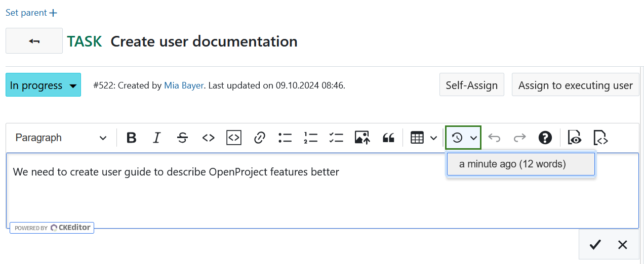Toggle bold formatting in editor toolbar

coord(132,138)
